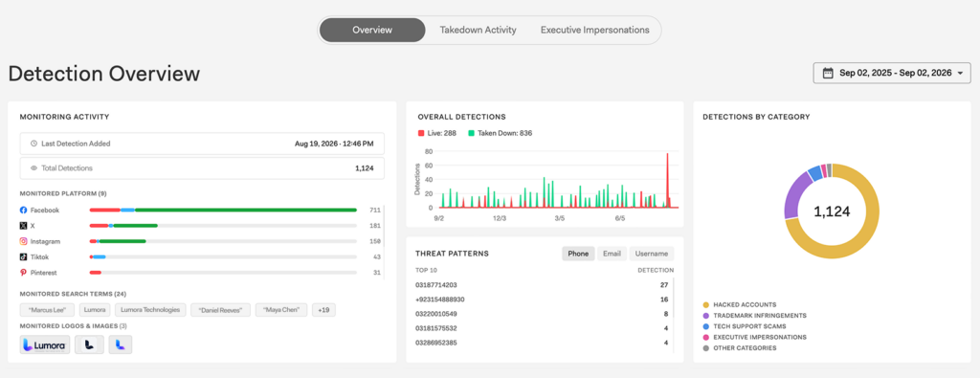Click the X platform icon
Screen dimensions: 980x378
tap(23, 226)
